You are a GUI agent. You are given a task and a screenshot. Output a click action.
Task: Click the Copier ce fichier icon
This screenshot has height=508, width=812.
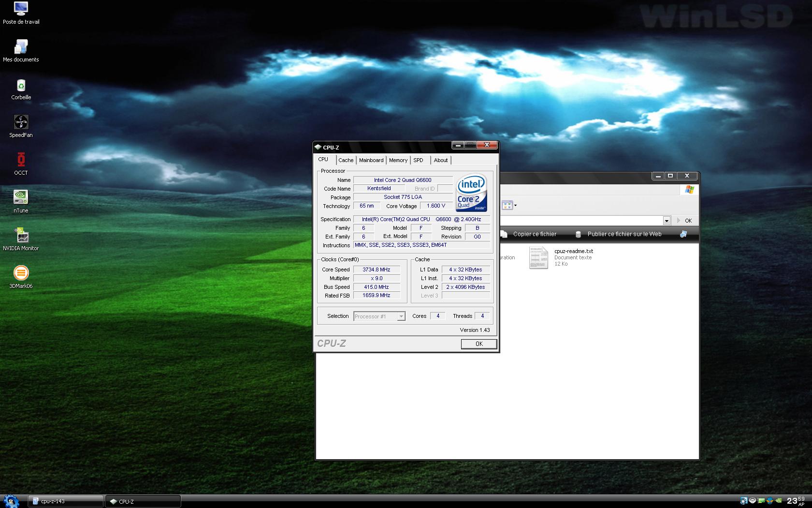504,234
